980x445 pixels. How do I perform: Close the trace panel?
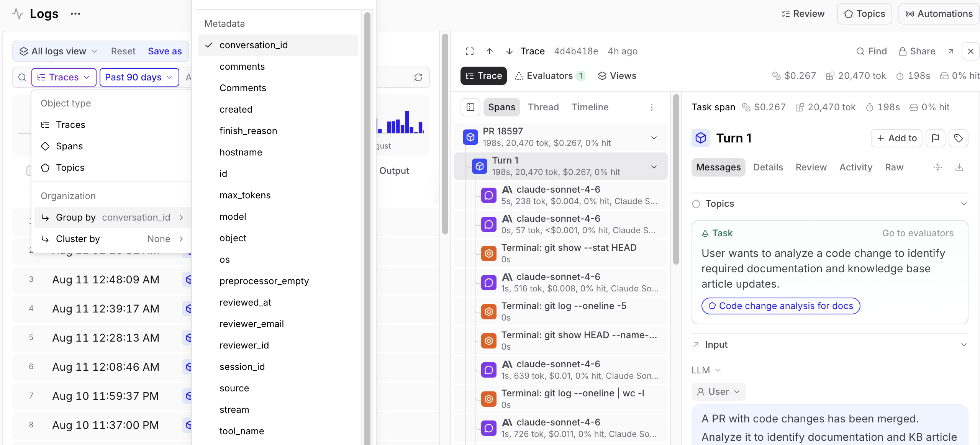[x=970, y=51]
